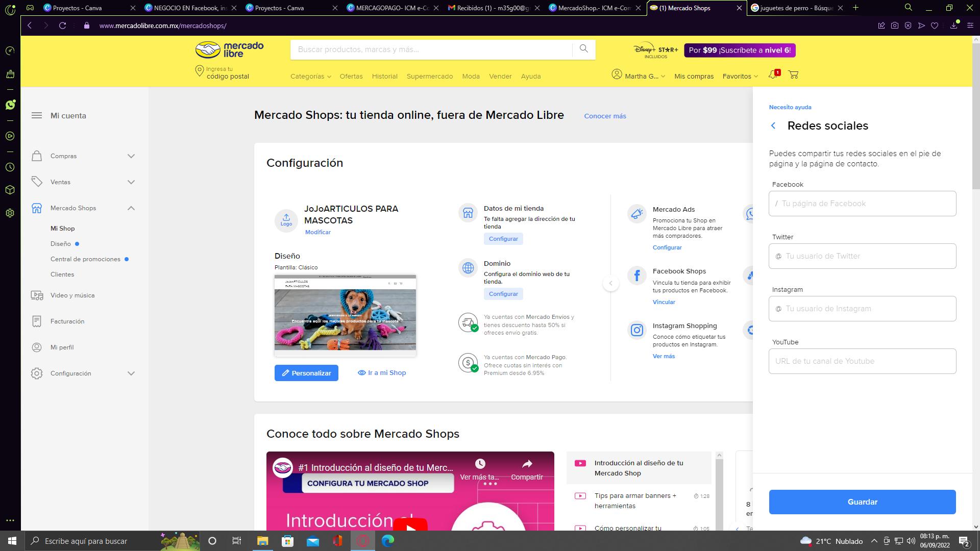The image size is (980, 551).
Task: Click Ir a mi Shop eye link
Action: 382,372
